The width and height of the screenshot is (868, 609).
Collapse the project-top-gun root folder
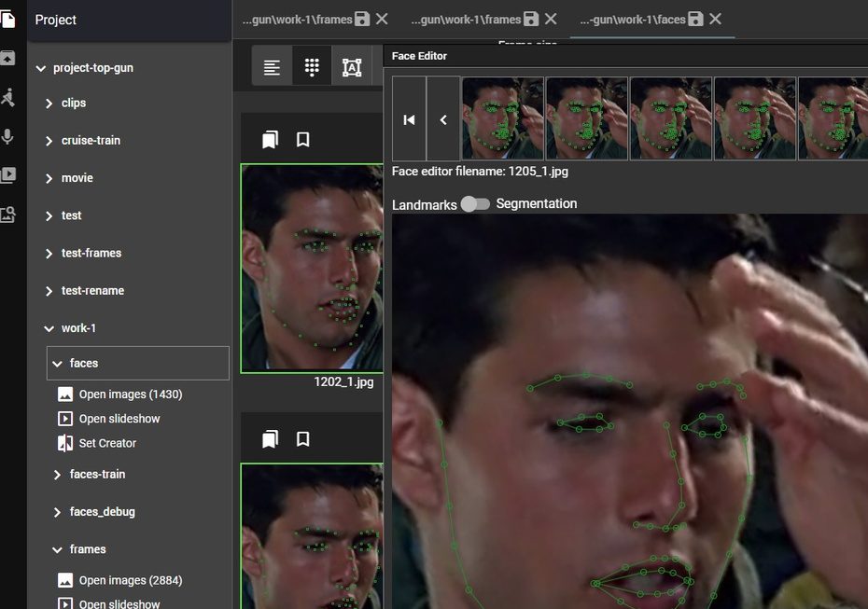click(40, 68)
